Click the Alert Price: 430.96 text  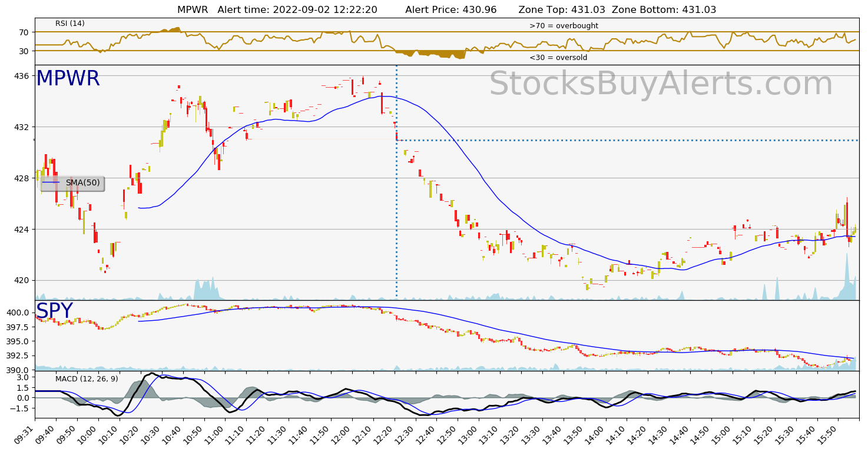(451, 10)
